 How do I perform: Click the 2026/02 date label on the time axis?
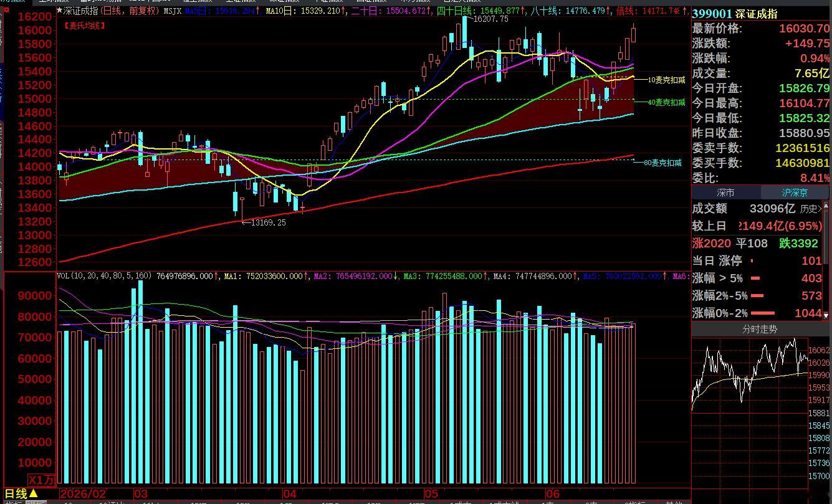83,494
